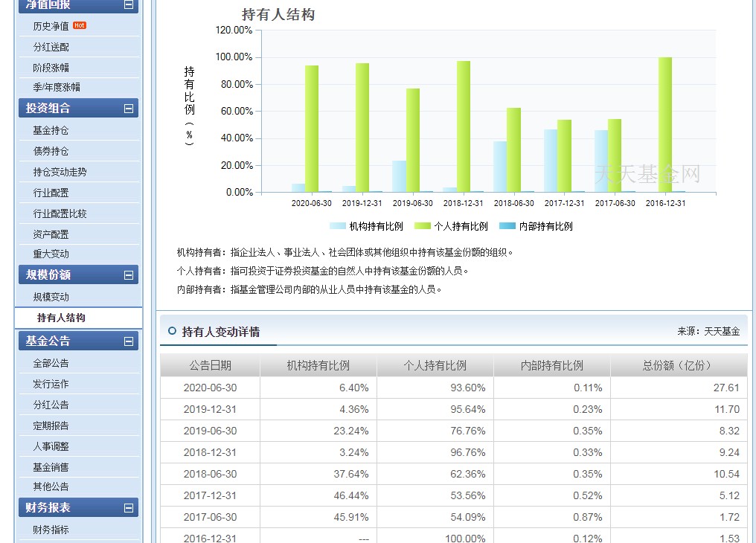Click the 总份额（亿份） column header
756x543 pixels.
pos(679,365)
